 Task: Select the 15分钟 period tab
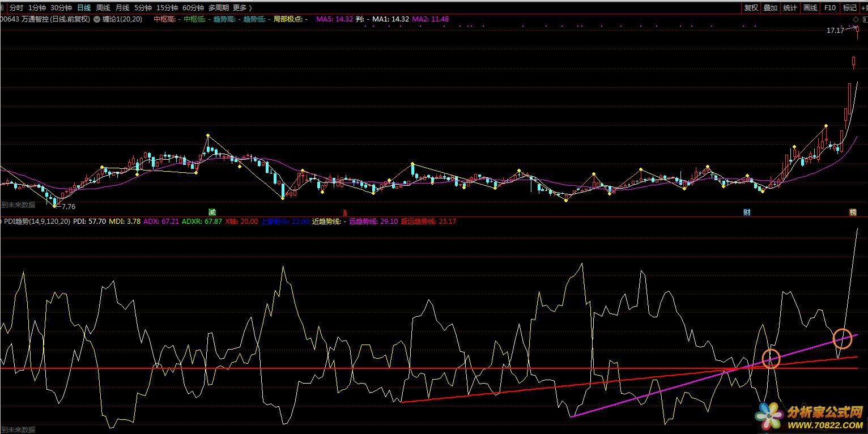tap(167, 8)
